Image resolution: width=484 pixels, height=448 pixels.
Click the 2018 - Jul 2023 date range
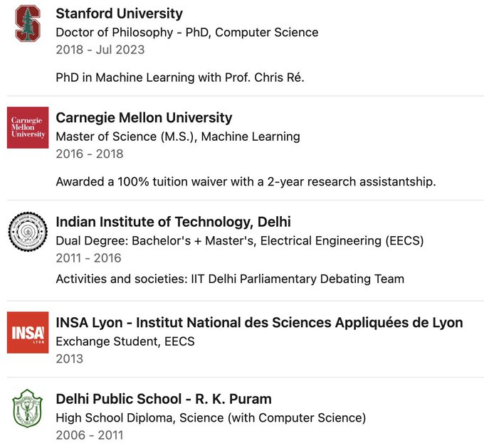pyautogui.click(x=100, y=50)
